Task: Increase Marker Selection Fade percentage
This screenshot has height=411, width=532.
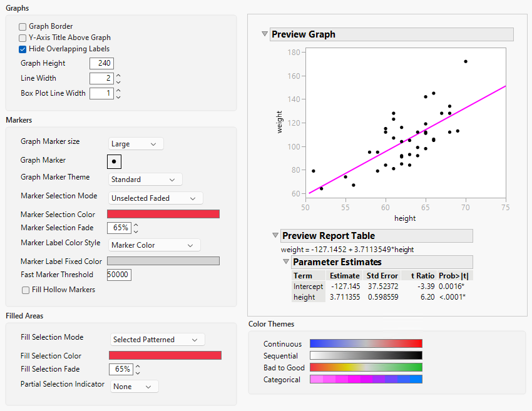Action: [x=136, y=225]
